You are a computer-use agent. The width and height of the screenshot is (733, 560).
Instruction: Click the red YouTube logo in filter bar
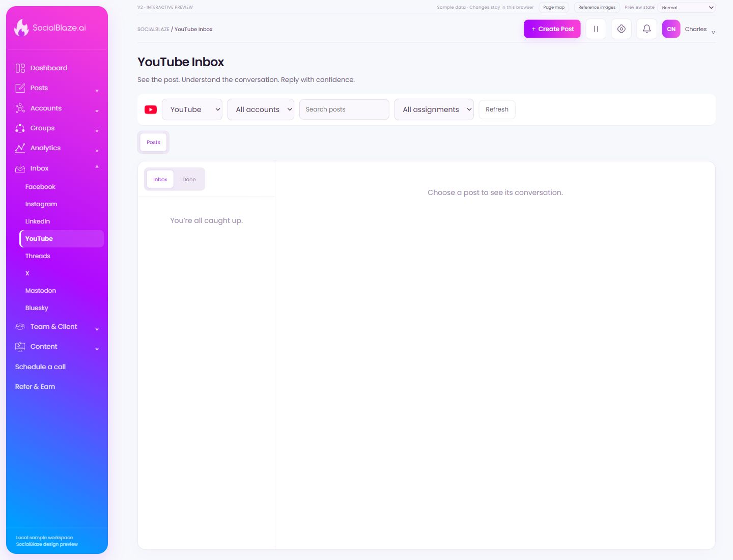point(151,109)
